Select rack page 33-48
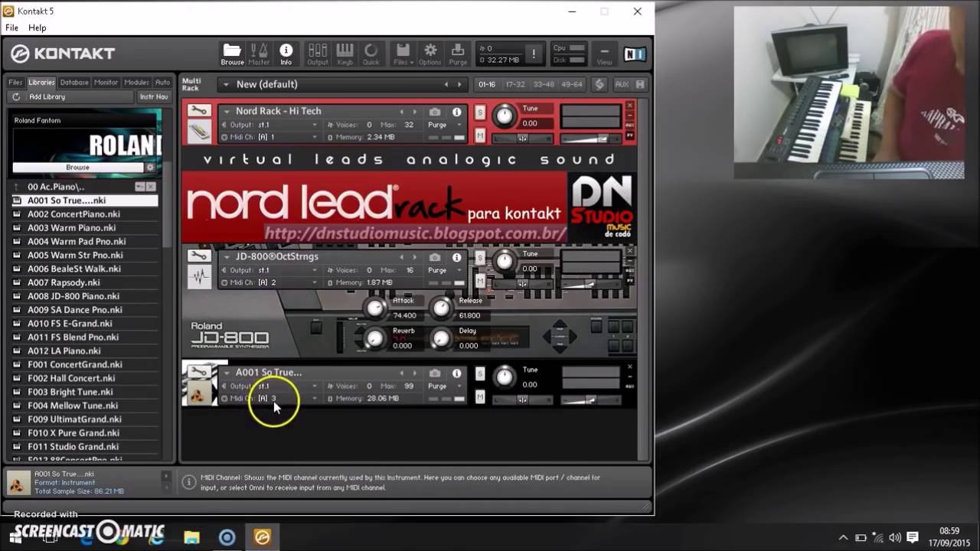This screenshot has width=980, height=551. coord(544,84)
